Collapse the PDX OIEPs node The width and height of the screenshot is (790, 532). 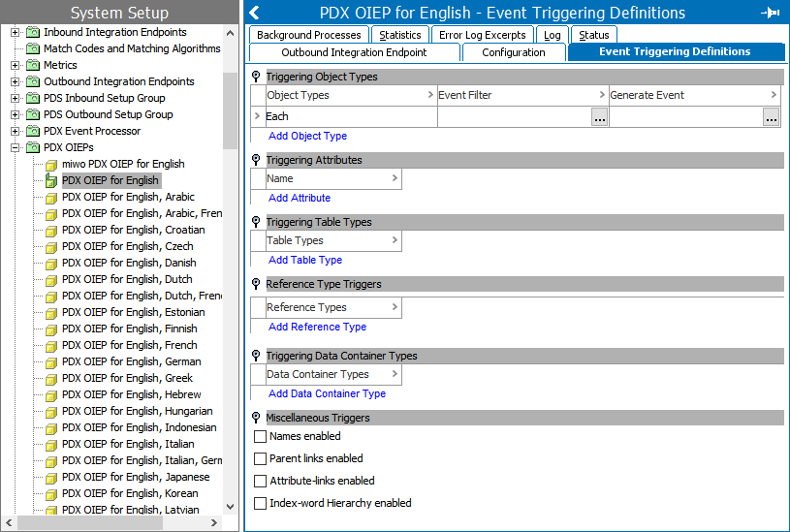[x=16, y=147]
